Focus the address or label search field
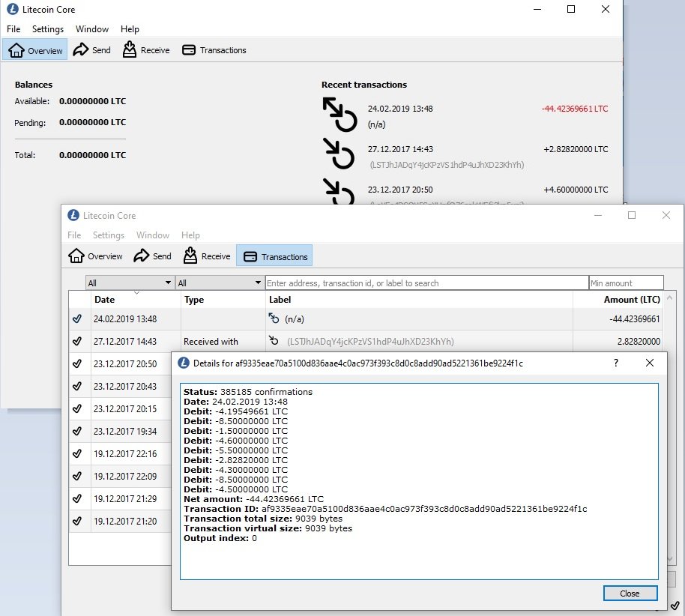Image resolution: width=685 pixels, height=616 pixels. (427, 283)
